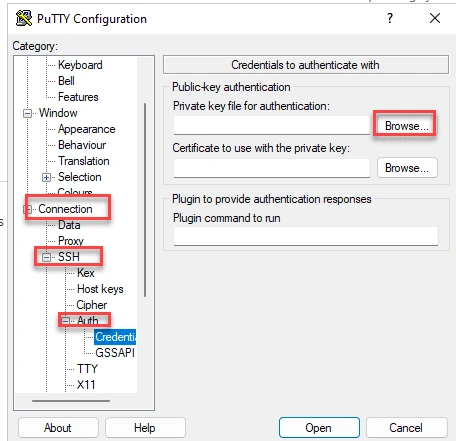Open the Cipher settings
This screenshot has height=441, width=456.
(92, 305)
